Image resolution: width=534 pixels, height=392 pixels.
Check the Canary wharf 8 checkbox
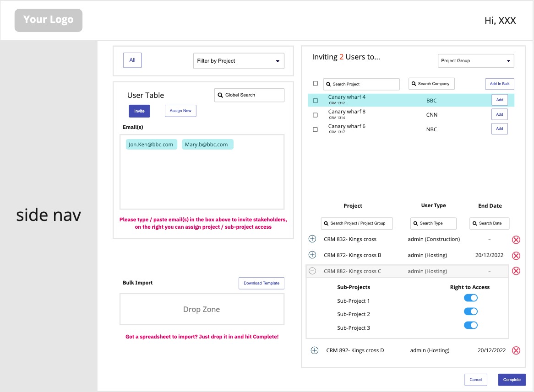pyautogui.click(x=315, y=115)
